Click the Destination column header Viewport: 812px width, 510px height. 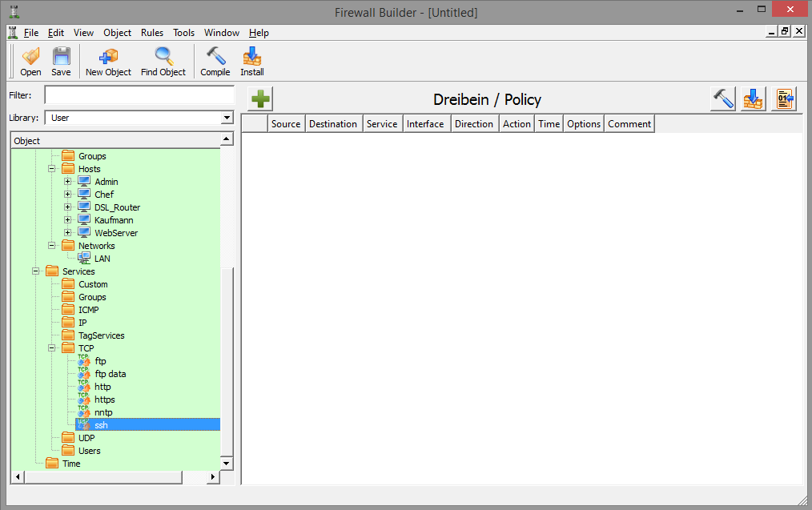tap(333, 124)
